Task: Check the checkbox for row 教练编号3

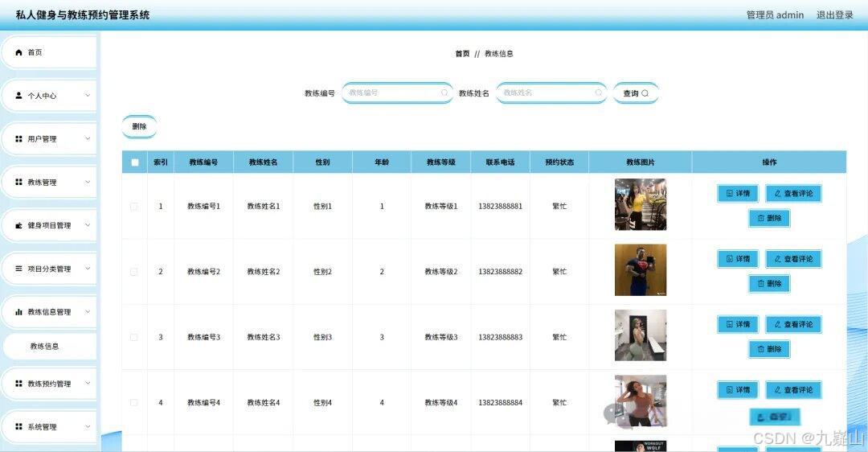Action: point(134,337)
